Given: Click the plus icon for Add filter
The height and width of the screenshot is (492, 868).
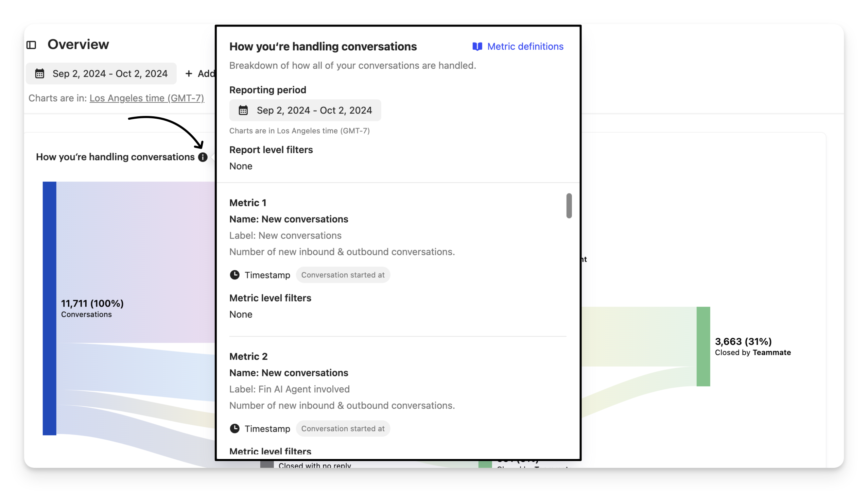Looking at the screenshot, I should pyautogui.click(x=189, y=73).
